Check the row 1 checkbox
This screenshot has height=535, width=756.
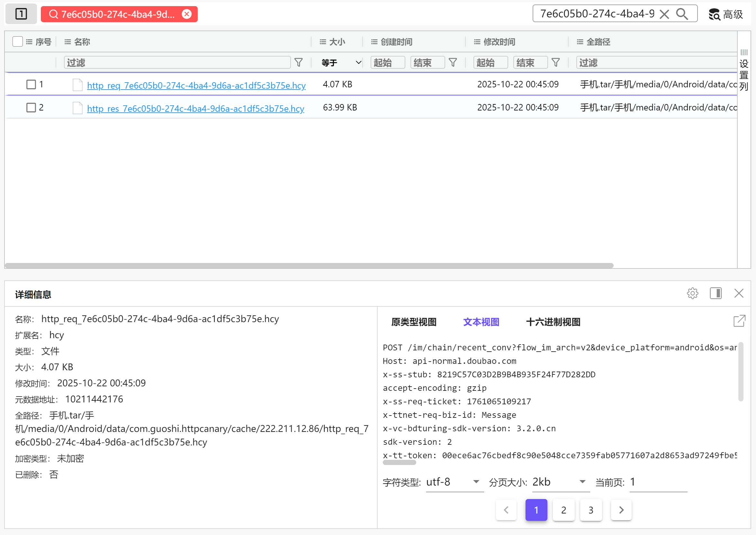tap(31, 84)
